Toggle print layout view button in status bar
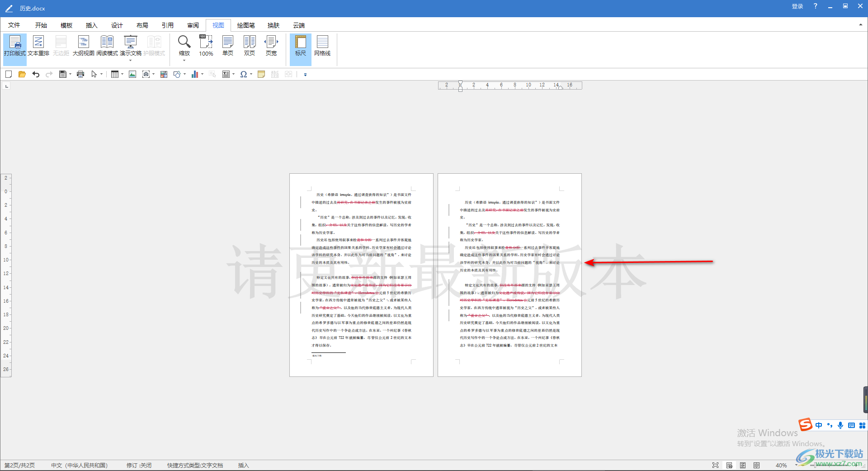Viewport: 868px width, 471px height. 729,465
